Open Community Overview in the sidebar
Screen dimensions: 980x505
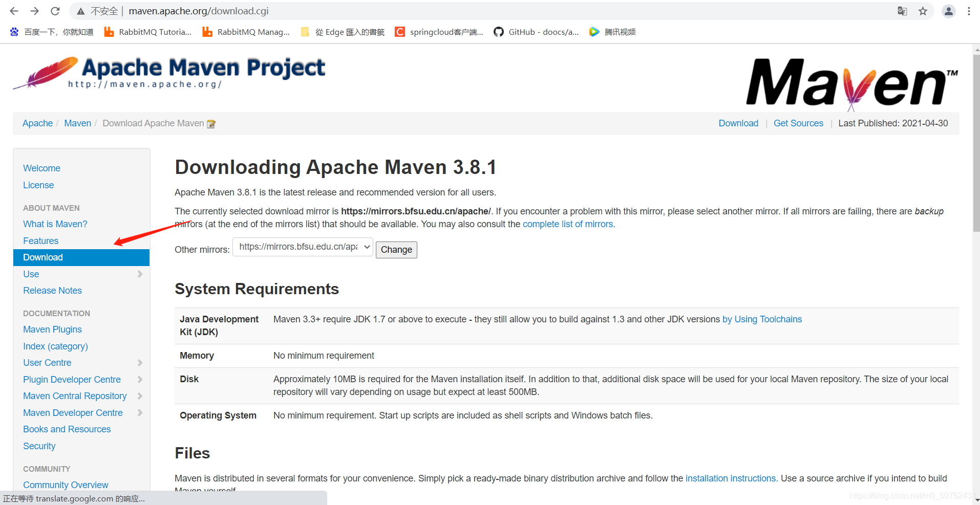point(66,485)
